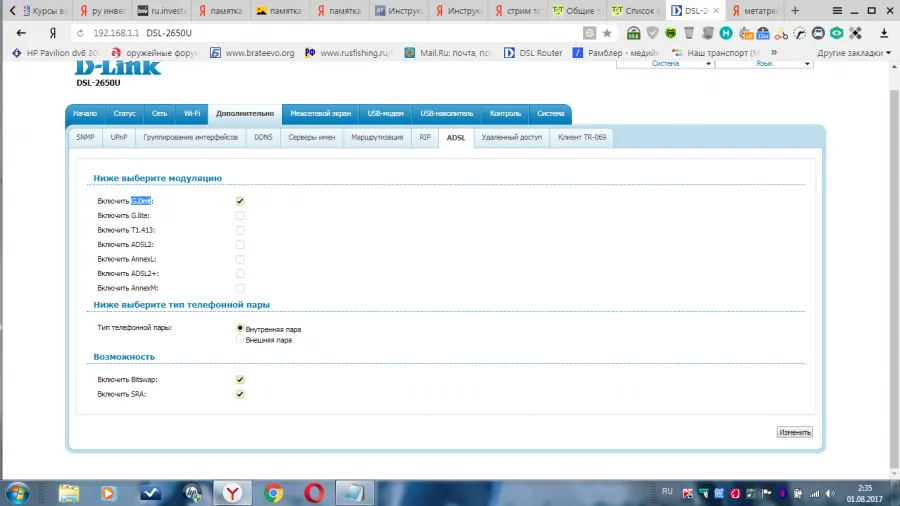Launch Opera from taskbar
This screenshot has width=900, height=506.
pos(314,493)
